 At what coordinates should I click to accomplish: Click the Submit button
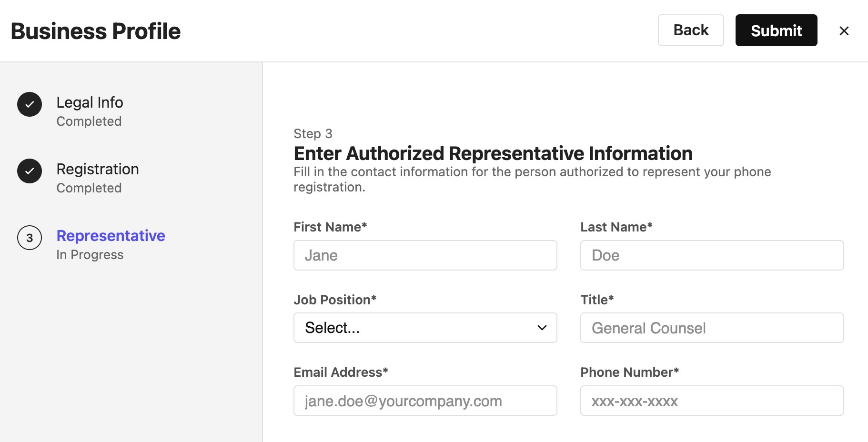776,30
